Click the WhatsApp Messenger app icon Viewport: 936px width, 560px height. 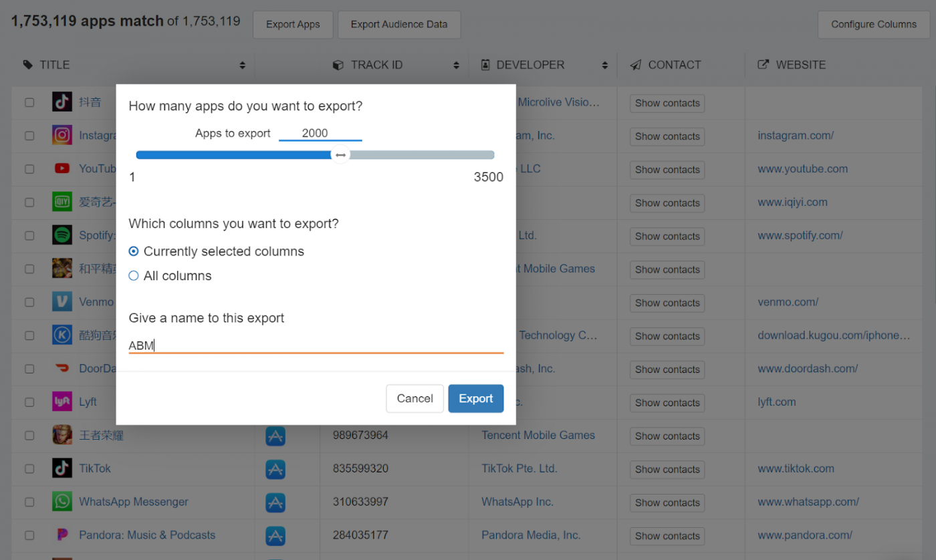tap(62, 502)
